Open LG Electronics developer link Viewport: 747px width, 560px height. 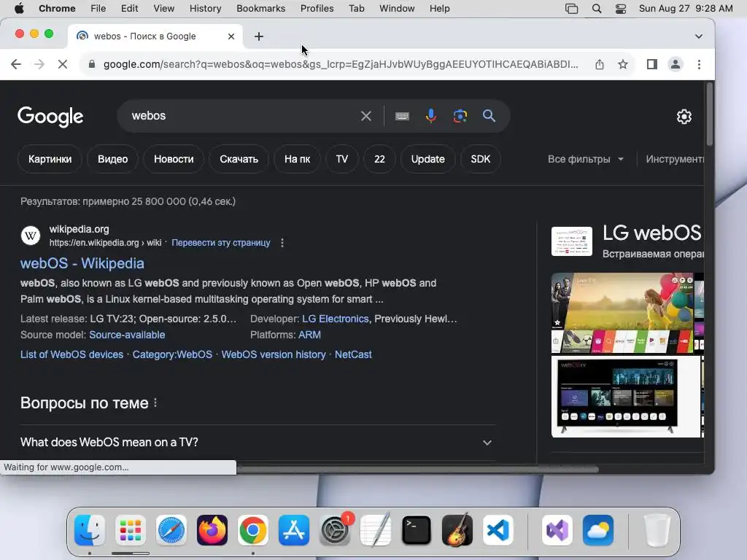click(x=336, y=319)
